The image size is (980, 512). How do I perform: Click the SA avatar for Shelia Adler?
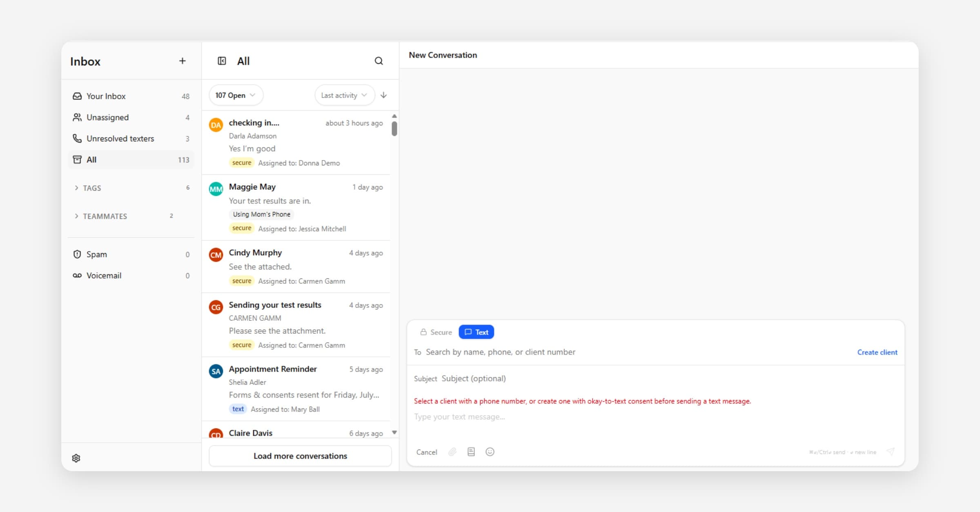coord(216,371)
